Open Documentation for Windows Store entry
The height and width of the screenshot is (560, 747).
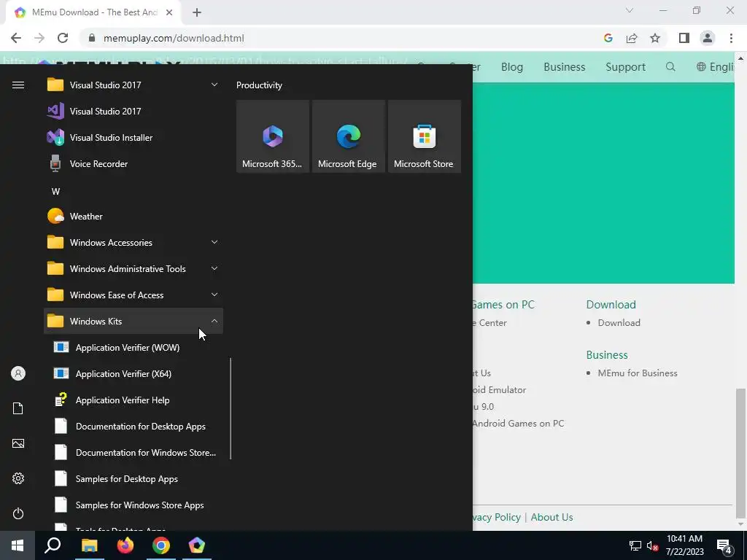[x=133, y=452]
